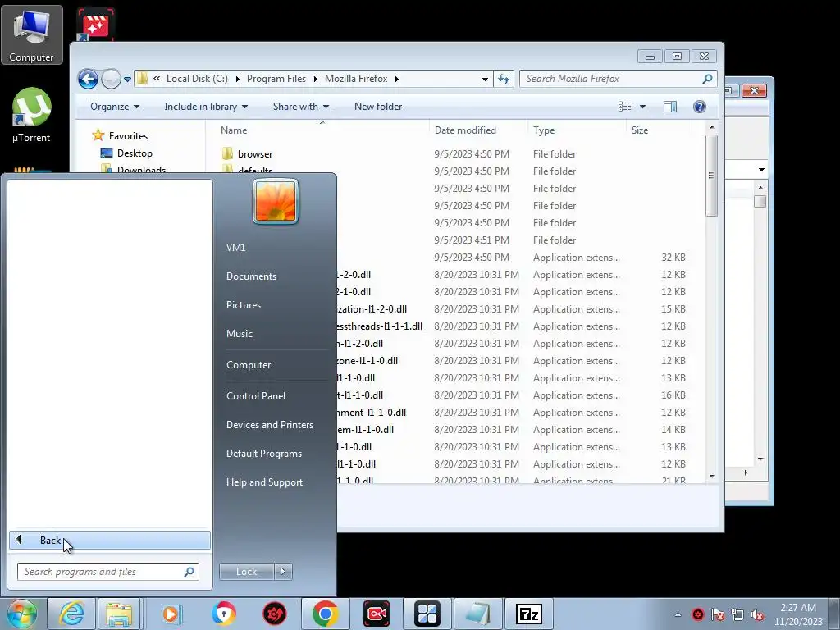Open Devices and Printers

coord(269,425)
